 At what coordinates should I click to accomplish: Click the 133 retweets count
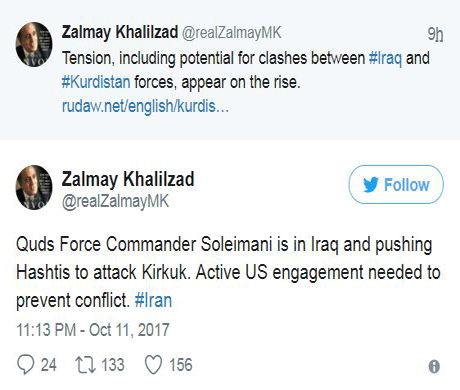tap(113, 364)
